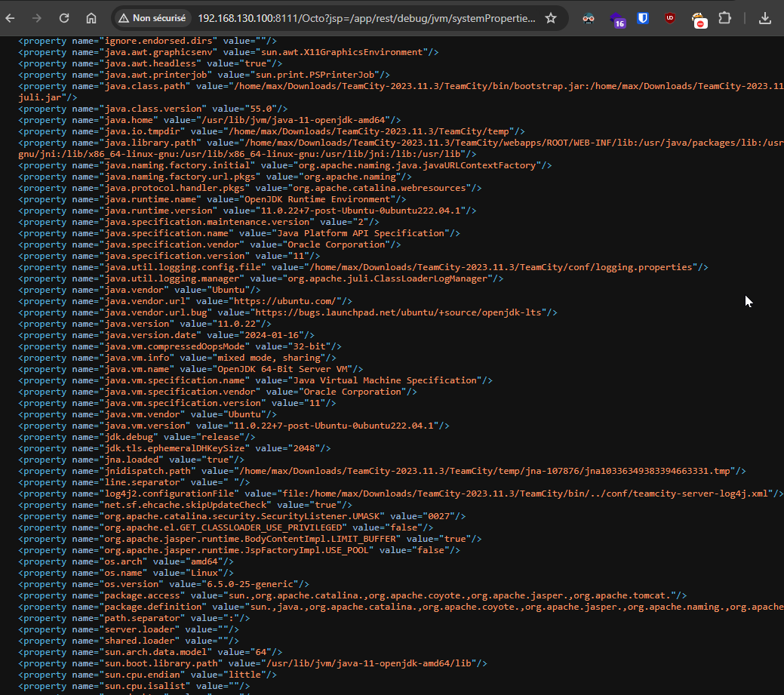Focus the address bar URL field
784x695 pixels.
tap(367, 19)
